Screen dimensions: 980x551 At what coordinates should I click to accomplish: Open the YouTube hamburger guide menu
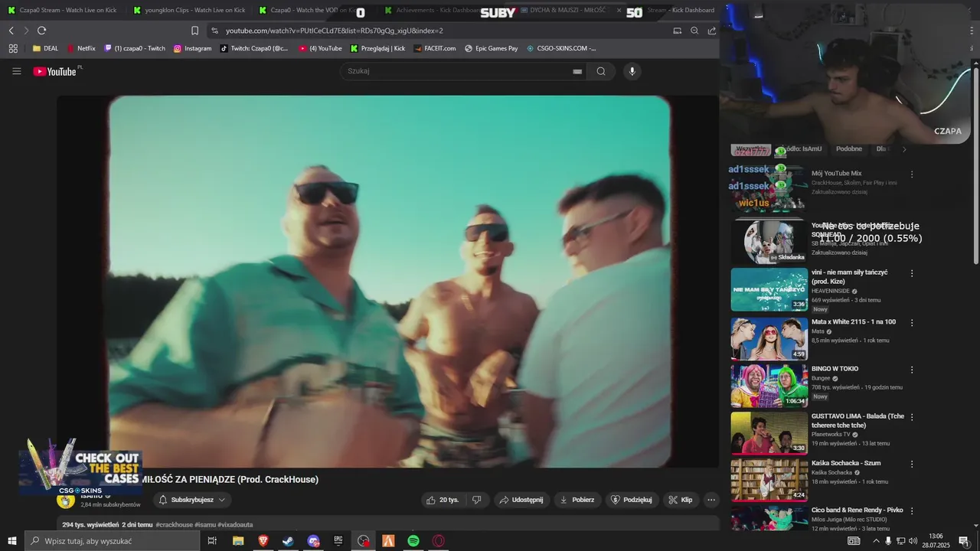(16, 71)
